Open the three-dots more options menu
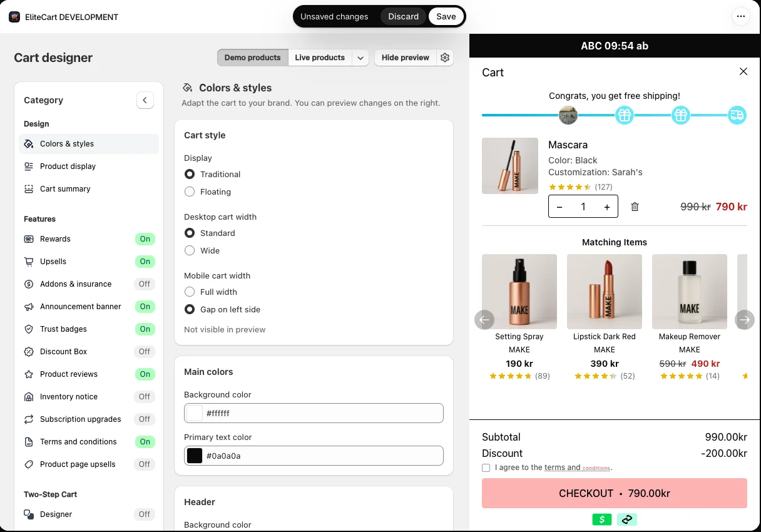761x532 pixels. [741, 17]
